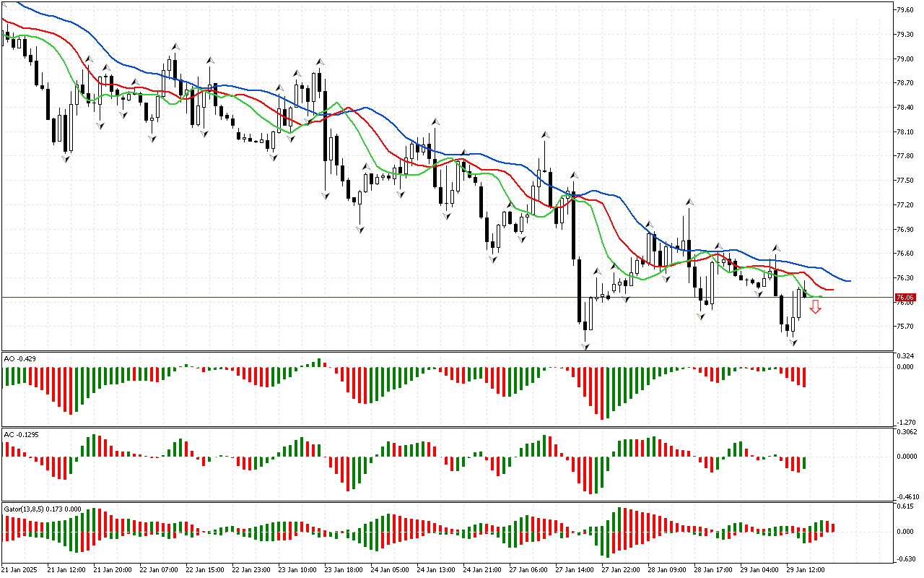Click the '21 Jan 20:00' time label
Viewport: 924px width, 578px height.
click(112, 570)
